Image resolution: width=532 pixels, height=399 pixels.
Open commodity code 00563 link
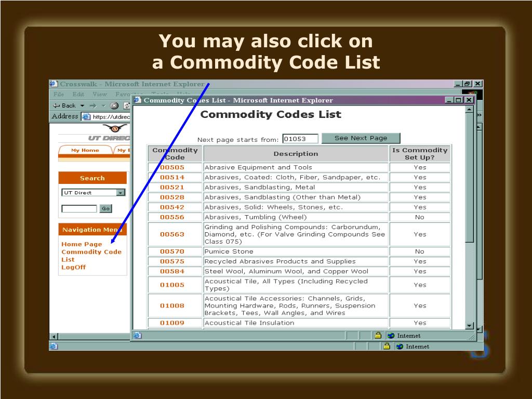pyautogui.click(x=172, y=234)
